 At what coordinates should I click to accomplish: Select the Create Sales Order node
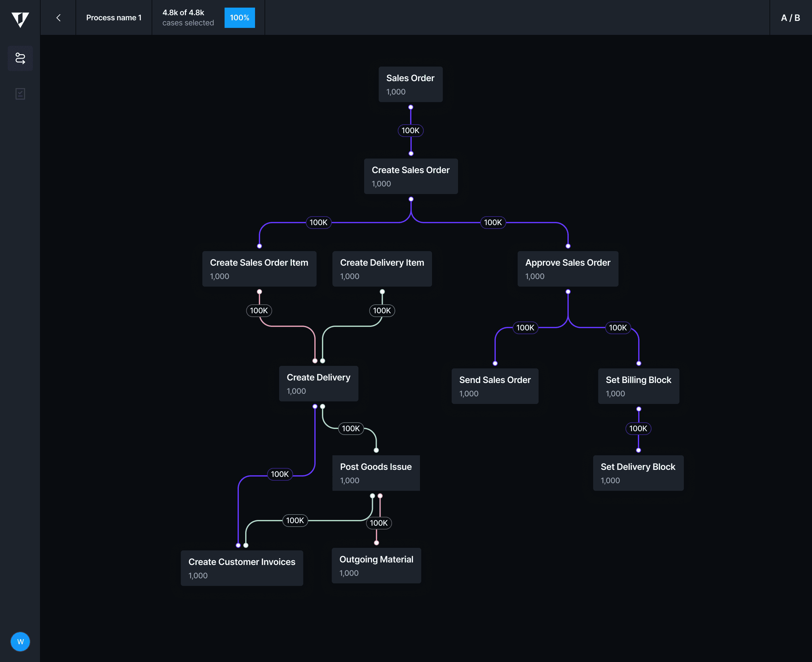pos(411,176)
